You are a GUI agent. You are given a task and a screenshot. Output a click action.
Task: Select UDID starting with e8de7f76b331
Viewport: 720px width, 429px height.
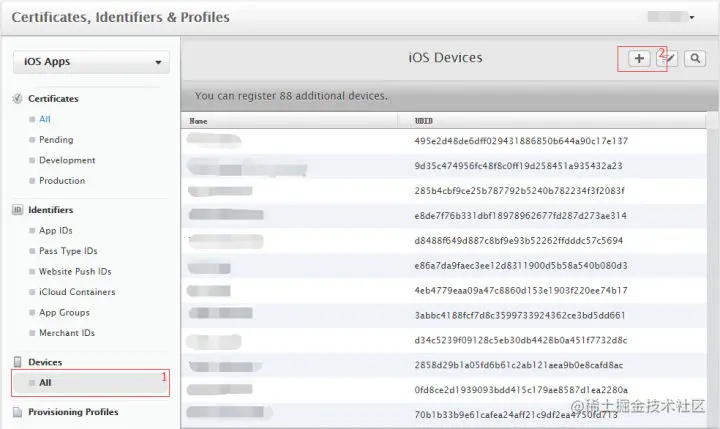[520, 215]
